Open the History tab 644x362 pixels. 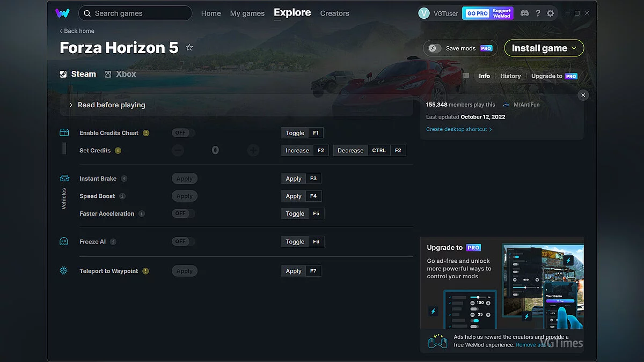pyautogui.click(x=510, y=76)
